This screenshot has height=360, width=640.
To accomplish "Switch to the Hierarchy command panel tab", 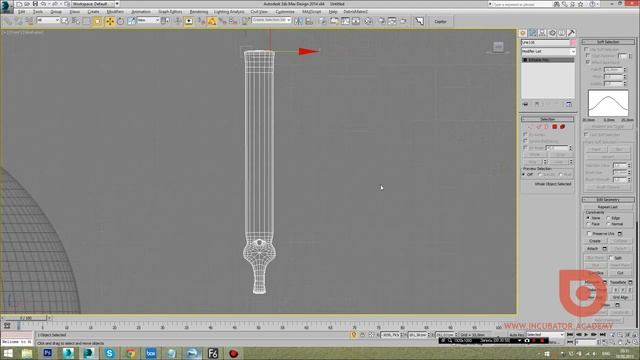I will [x=542, y=33].
